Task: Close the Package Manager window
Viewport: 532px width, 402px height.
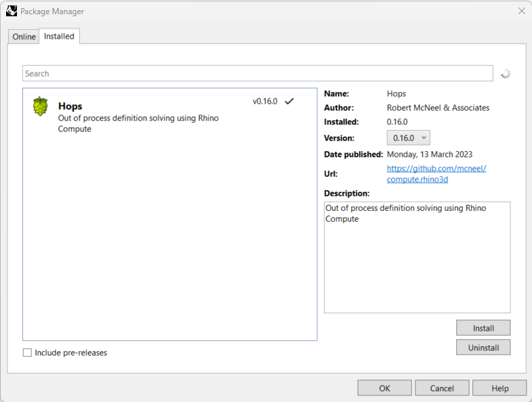Action: tap(521, 12)
